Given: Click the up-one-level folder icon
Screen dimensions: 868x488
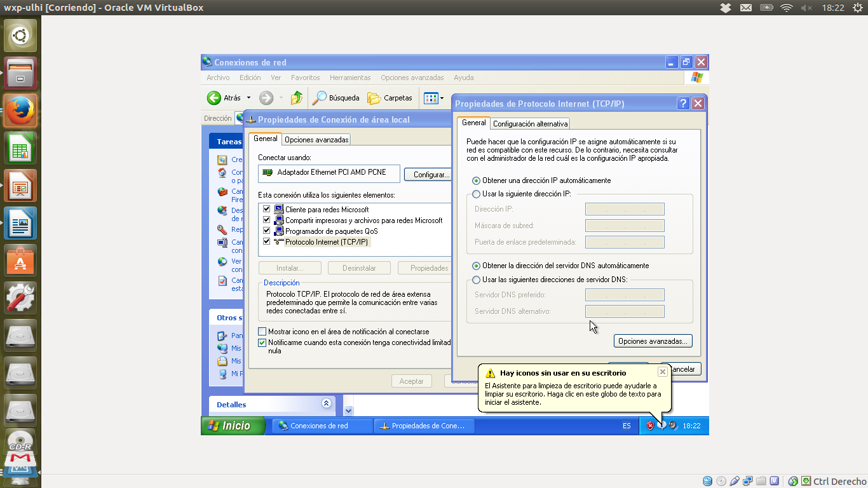Looking at the screenshot, I should 297,98.
